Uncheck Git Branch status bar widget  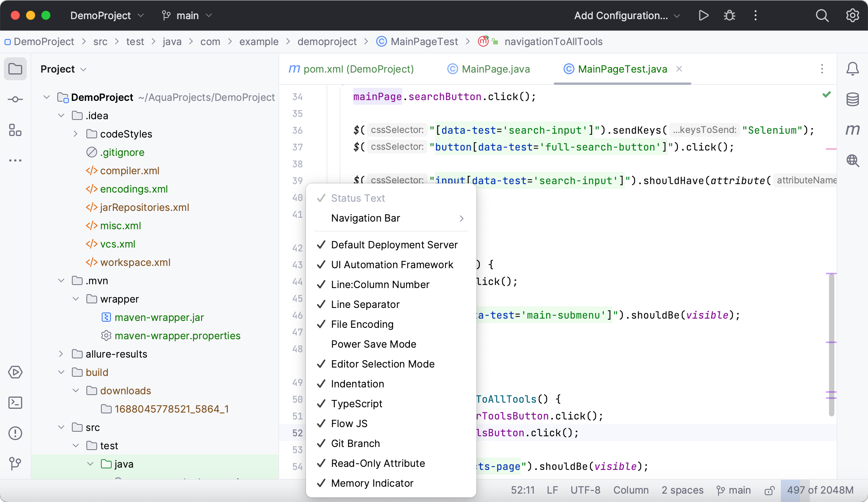355,444
